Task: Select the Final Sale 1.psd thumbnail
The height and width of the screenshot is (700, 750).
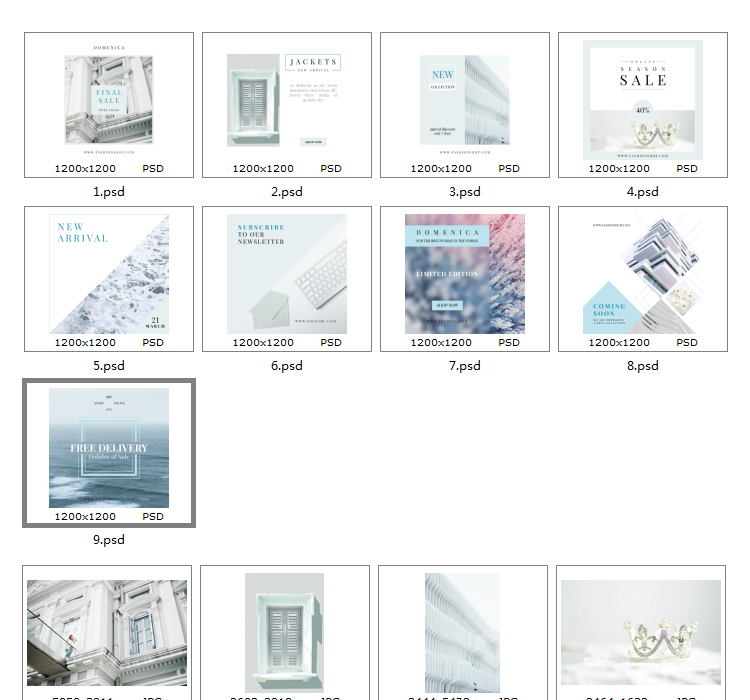Action: click(x=109, y=100)
